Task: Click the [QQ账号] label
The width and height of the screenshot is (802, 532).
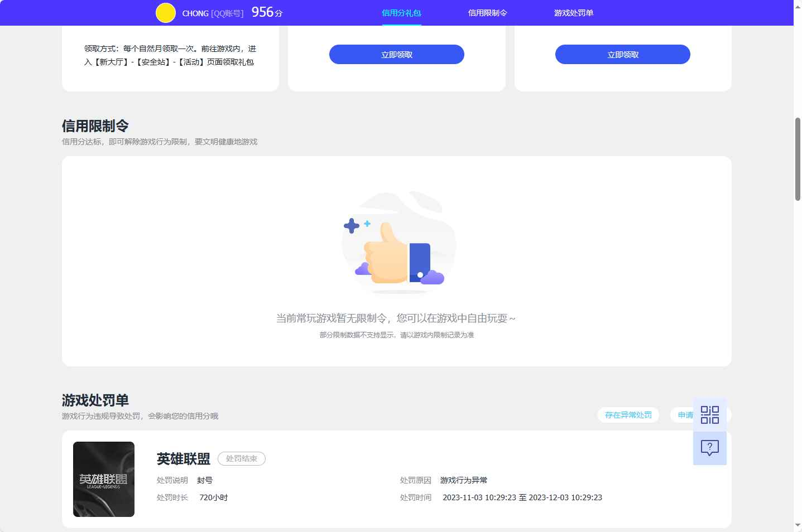Action: (227, 13)
